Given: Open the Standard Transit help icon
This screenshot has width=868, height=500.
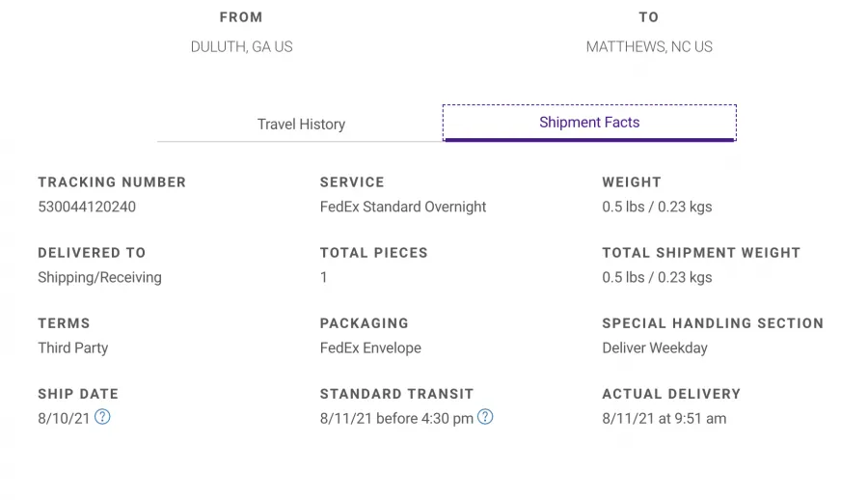Looking at the screenshot, I should 485,417.
